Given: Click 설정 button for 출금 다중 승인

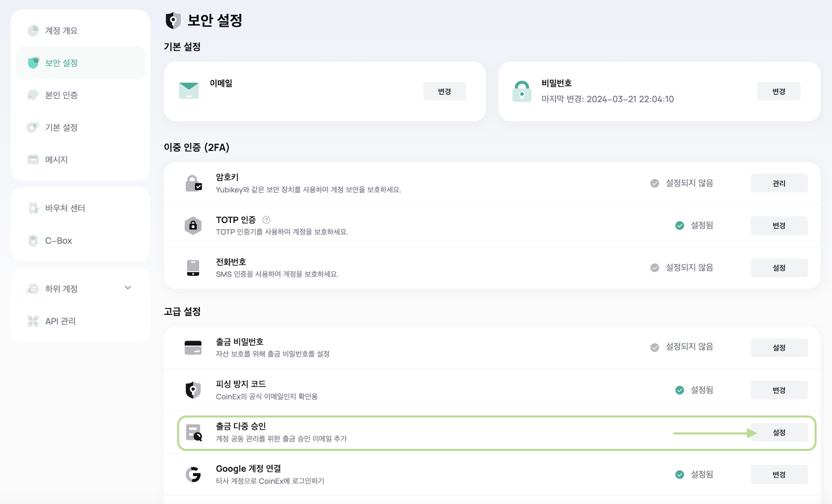Looking at the screenshot, I should [779, 432].
